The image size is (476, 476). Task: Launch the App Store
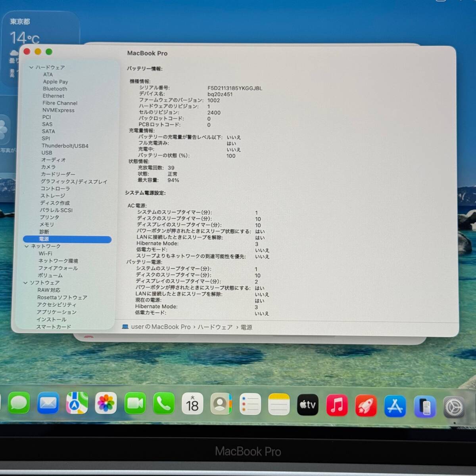(x=395, y=404)
